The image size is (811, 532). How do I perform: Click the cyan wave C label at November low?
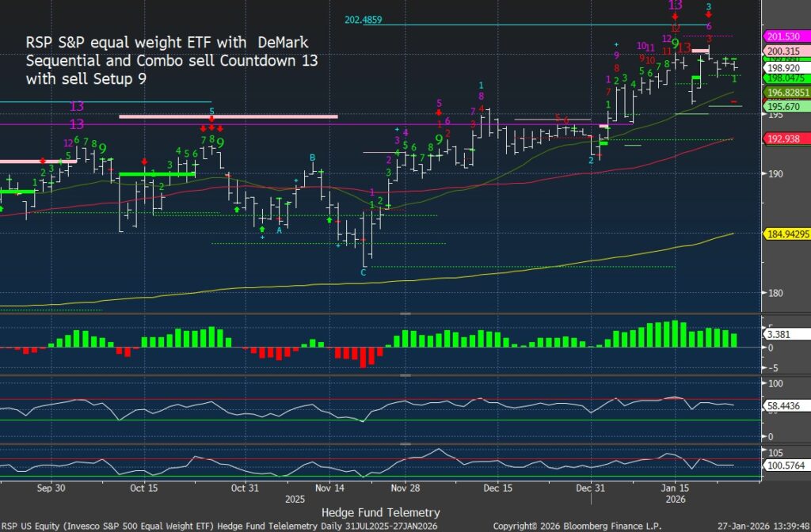click(x=363, y=272)
